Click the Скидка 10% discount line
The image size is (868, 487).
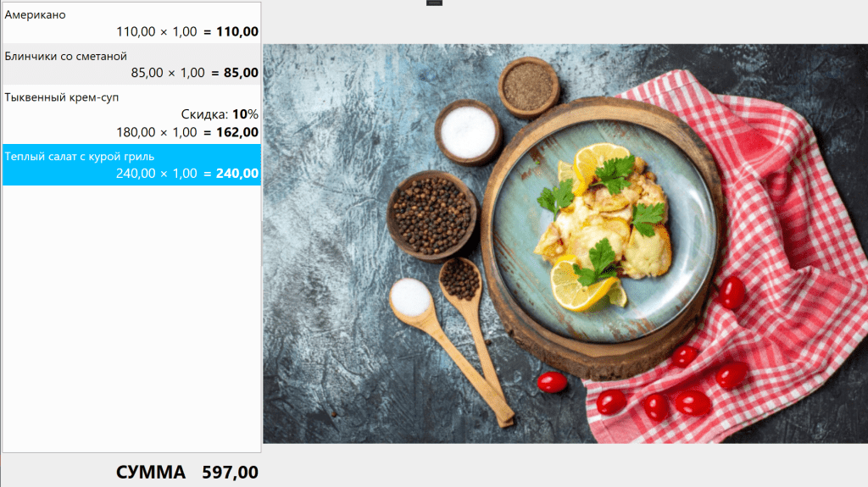tap(220, 114)
